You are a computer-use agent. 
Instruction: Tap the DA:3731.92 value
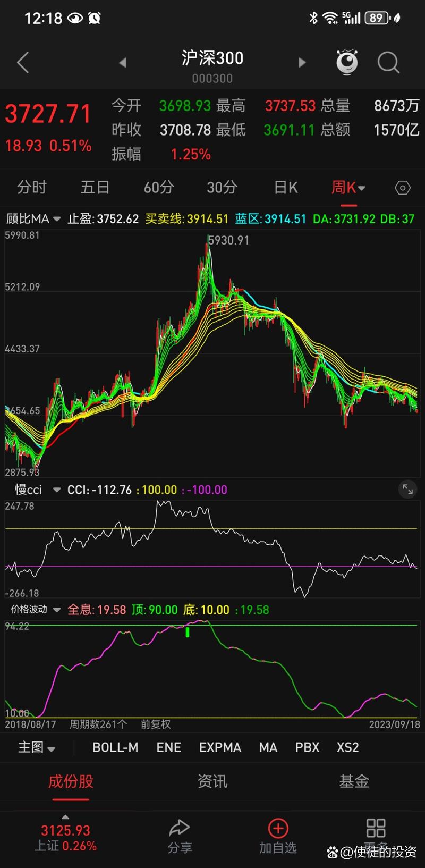pos(344,219)
